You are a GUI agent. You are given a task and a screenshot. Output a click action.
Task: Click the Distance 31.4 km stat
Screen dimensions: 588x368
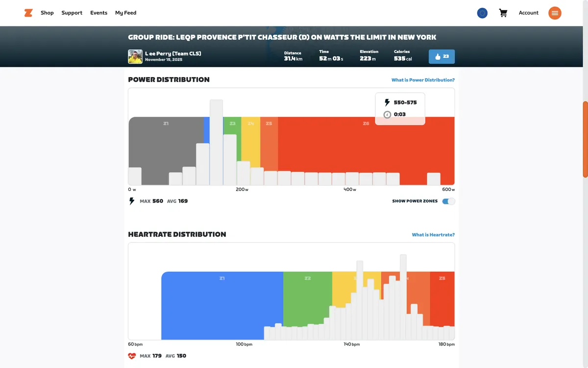click(293, 56)
